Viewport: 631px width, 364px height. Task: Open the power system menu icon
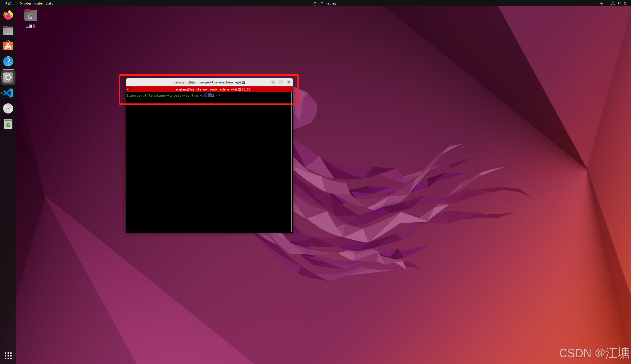coord(626,3)
